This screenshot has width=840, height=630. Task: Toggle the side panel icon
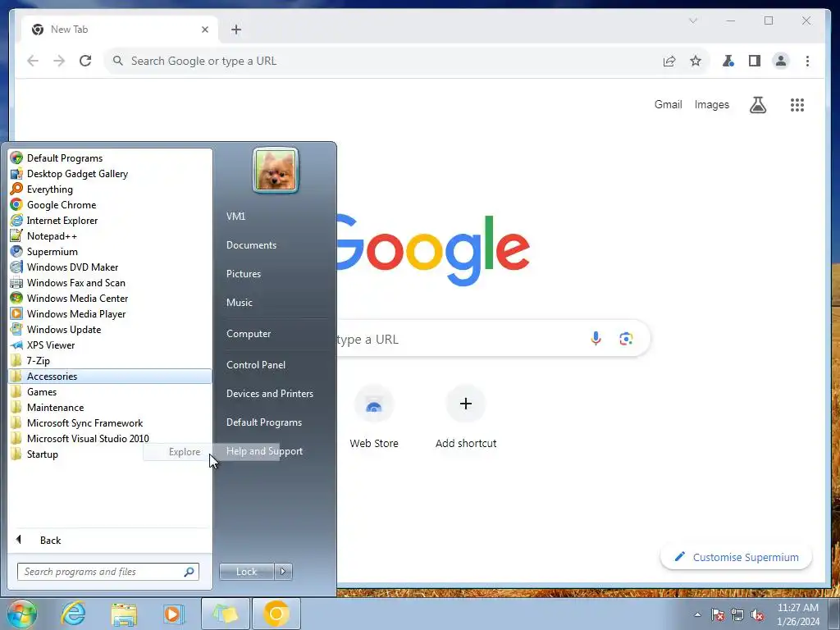(755, 61)
